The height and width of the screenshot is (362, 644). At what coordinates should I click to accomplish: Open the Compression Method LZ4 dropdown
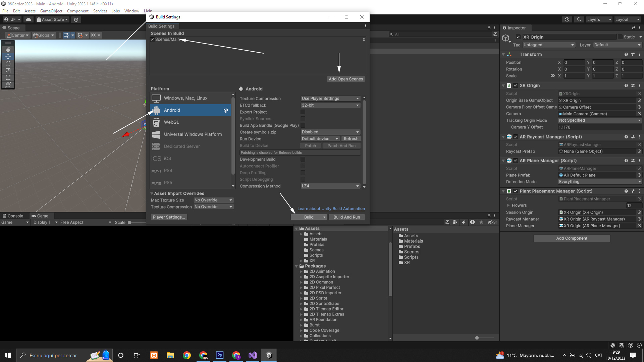[x=330, y=186]
